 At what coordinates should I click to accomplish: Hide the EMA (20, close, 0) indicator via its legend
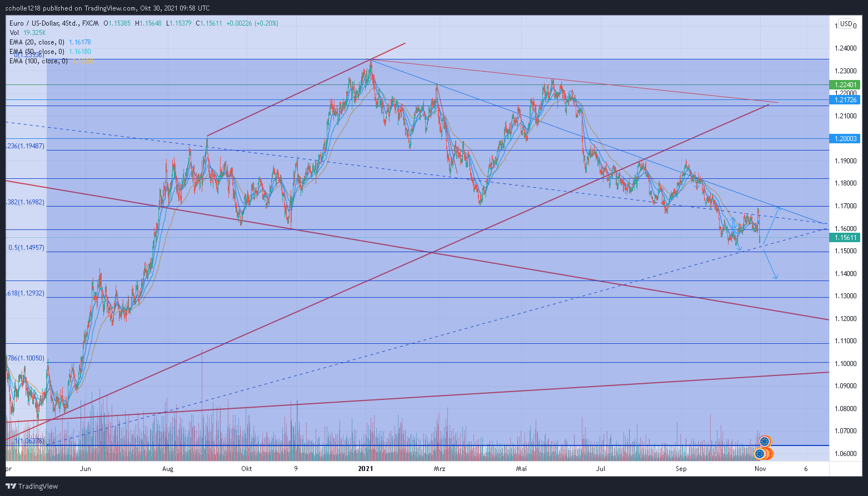[x=36, y=42]
